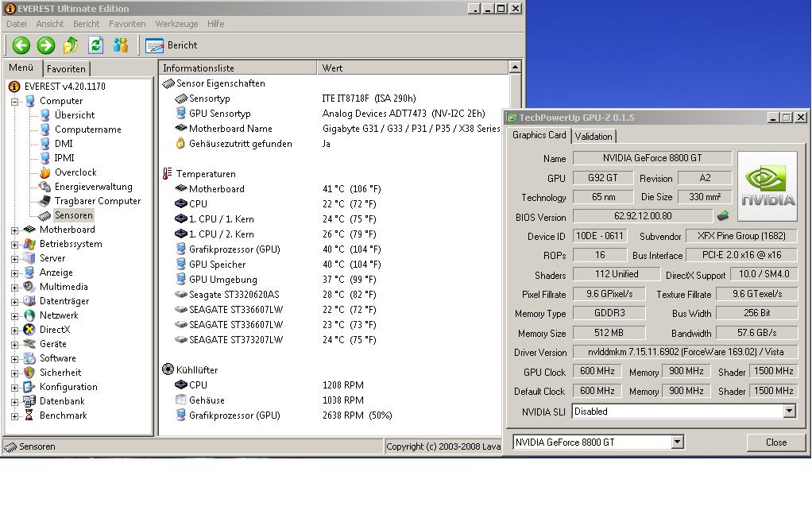Expand the Konfiguration tree node
This screenshot has height=514, width=812.
[x=15, y=388]
